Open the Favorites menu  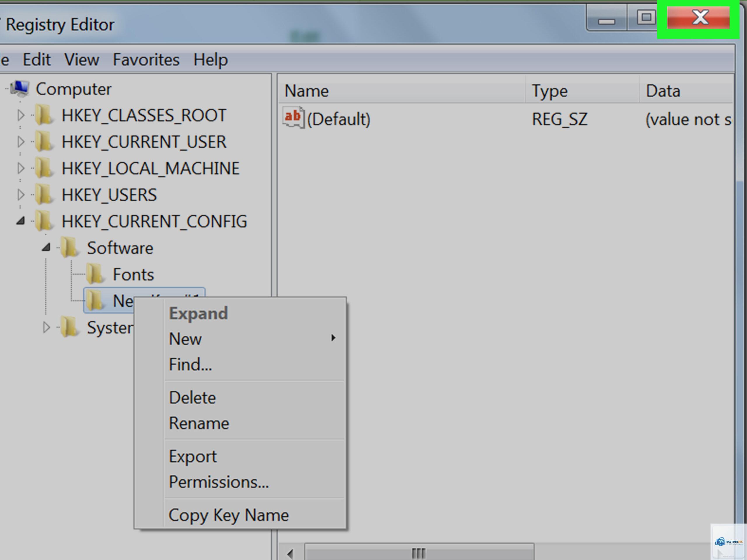point(146,60)
